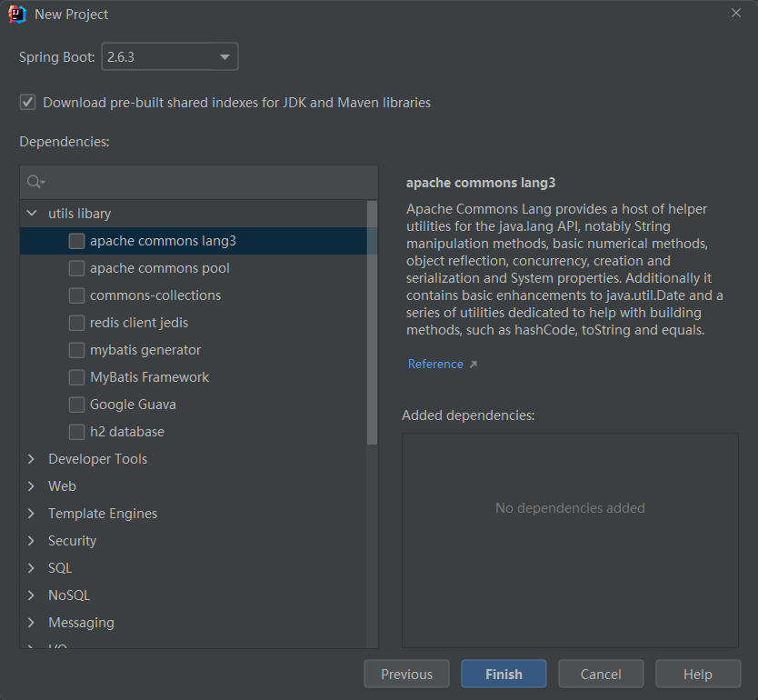Toggle Download pre-built shared indexes checkbox
Viewport: 758px width, 700px height.
[x=28, y=103]
